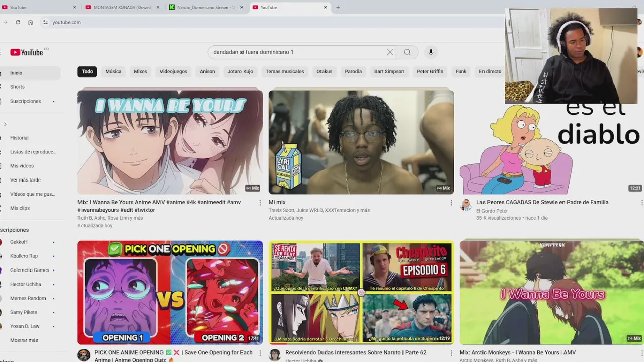
Task: Open Mis vídeos in the sidebar
Action: click(30, 166)
